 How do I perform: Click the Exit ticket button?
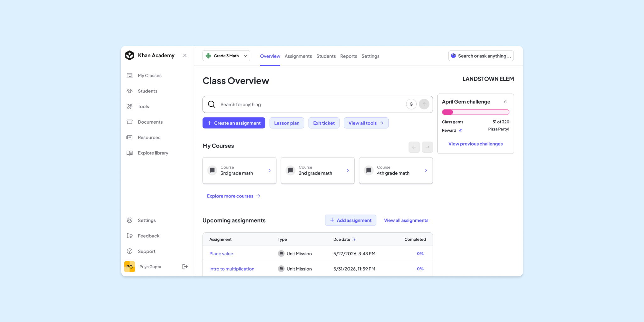324,123
